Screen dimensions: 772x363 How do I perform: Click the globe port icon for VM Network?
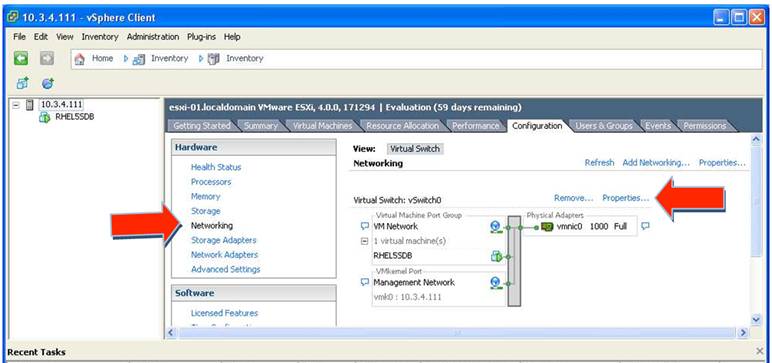click(496, 227)
